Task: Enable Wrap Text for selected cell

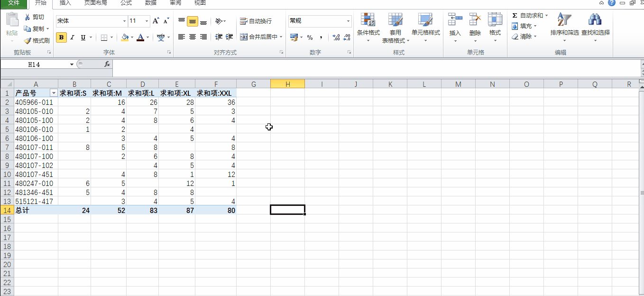Action: pos(256,21)
